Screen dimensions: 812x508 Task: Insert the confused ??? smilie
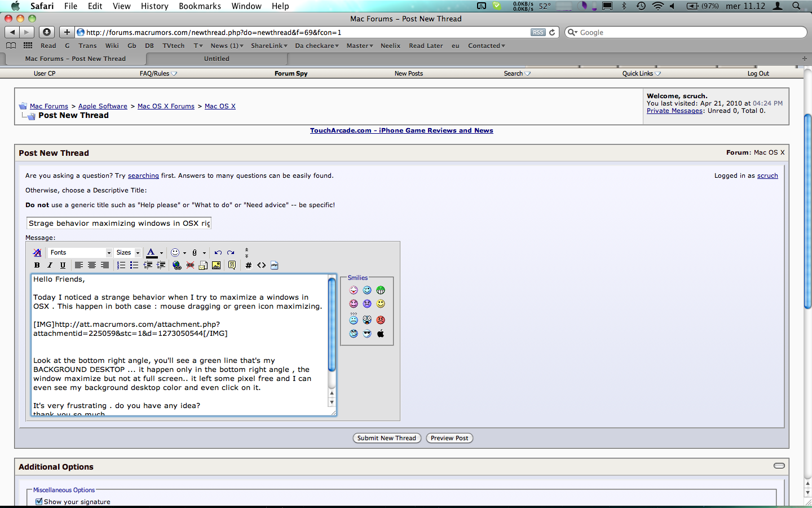pos(354,319)
